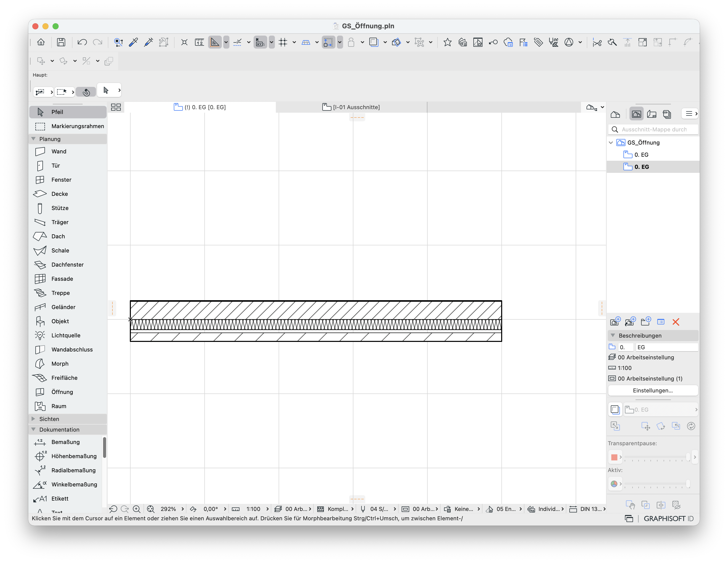Switch navigator to Layoutbuch view
The height and width of the screenshot is (563, 728).
click(x=652, y=114)
